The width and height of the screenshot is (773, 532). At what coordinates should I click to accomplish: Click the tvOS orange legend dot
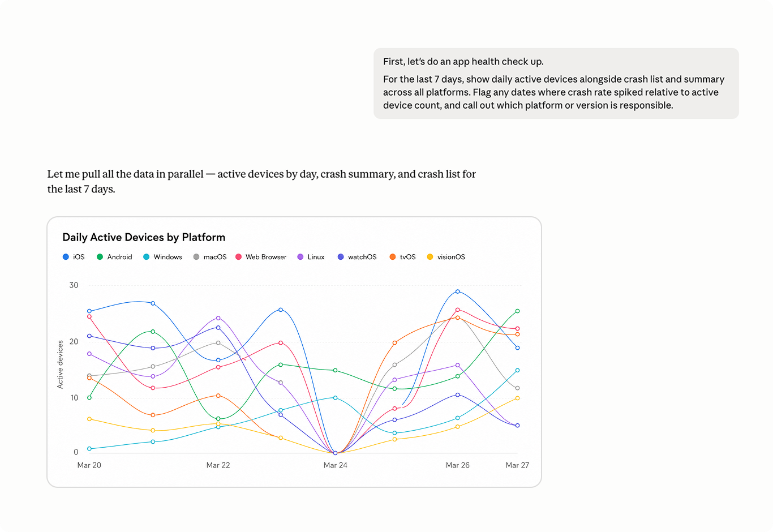393,257
